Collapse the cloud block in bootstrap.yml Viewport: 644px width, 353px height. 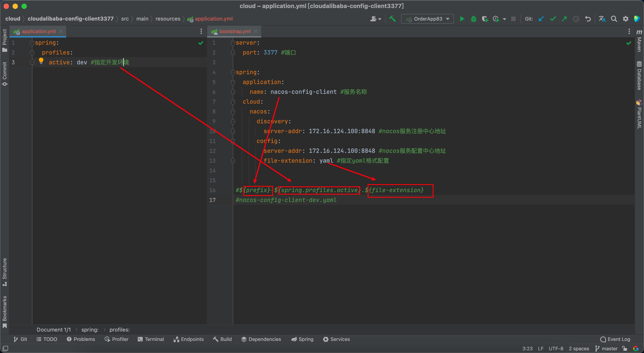tap(233, 102)
